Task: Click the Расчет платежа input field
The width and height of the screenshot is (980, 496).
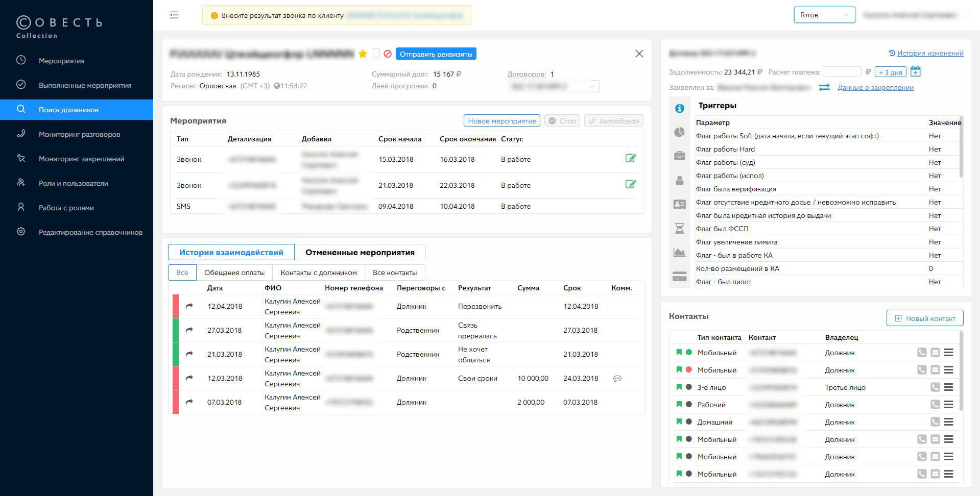Action: tap(842, 72)
